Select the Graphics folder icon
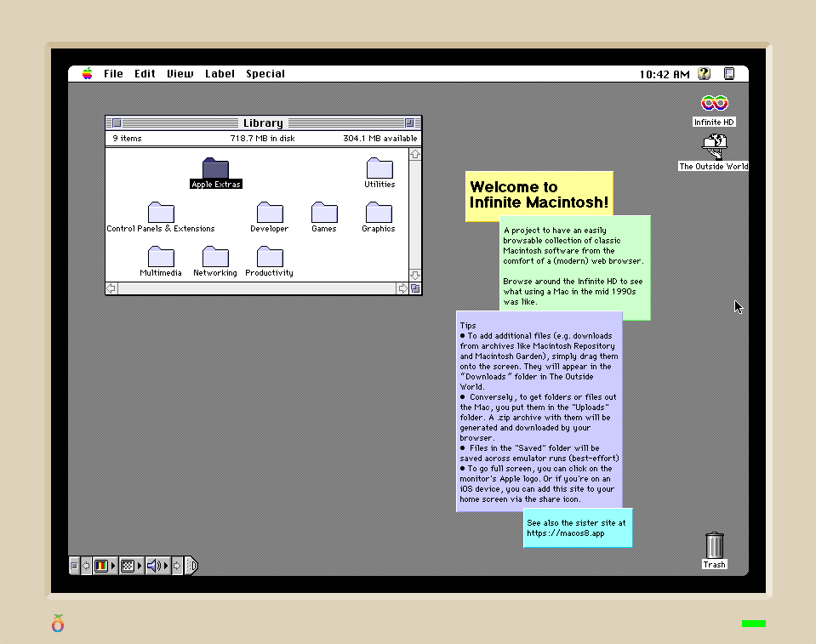This screenshot has width=816, height=644. (379, 212)
